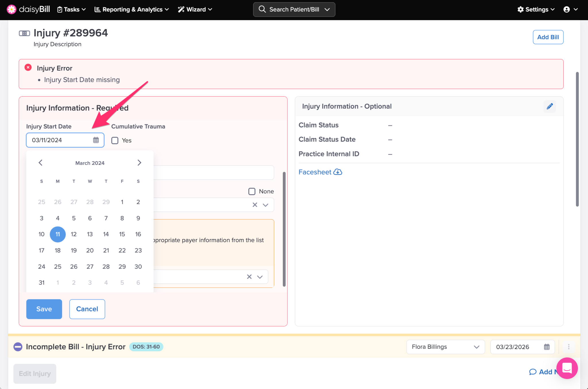This screenshot has height=389, width=588.
Task: Go to previous month in calendar
Action: 40,163
